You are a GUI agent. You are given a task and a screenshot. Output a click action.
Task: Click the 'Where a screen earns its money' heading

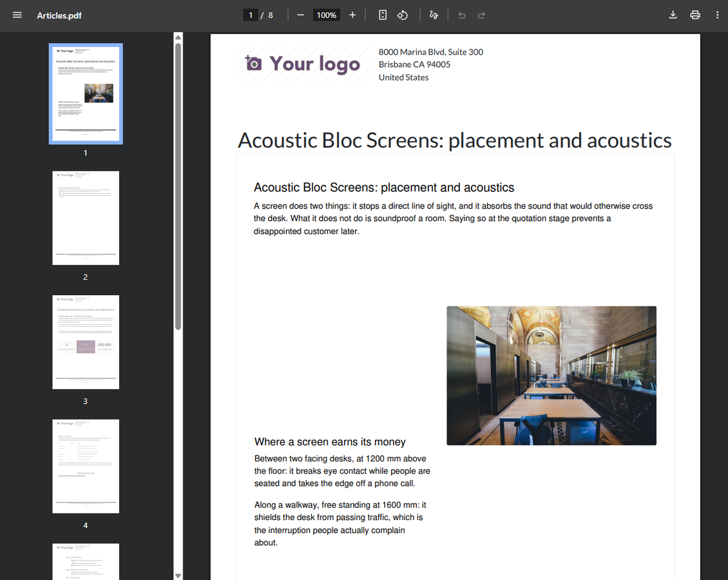pos(330,441)
